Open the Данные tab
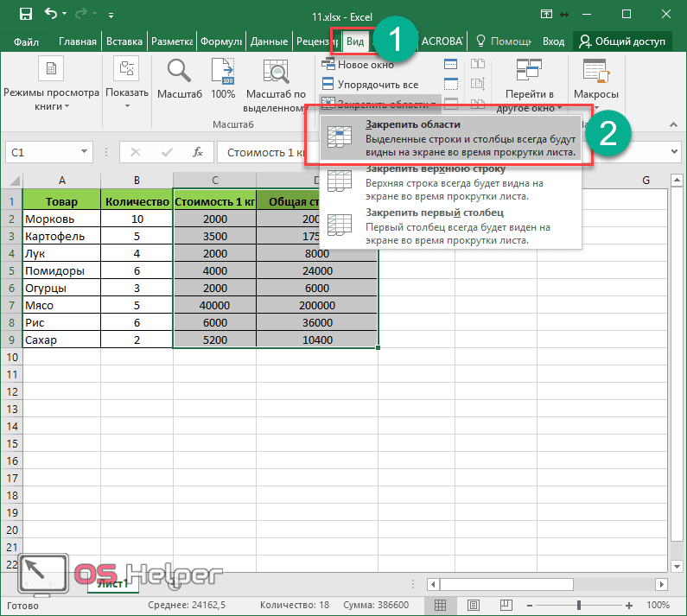 pos(269,41)
